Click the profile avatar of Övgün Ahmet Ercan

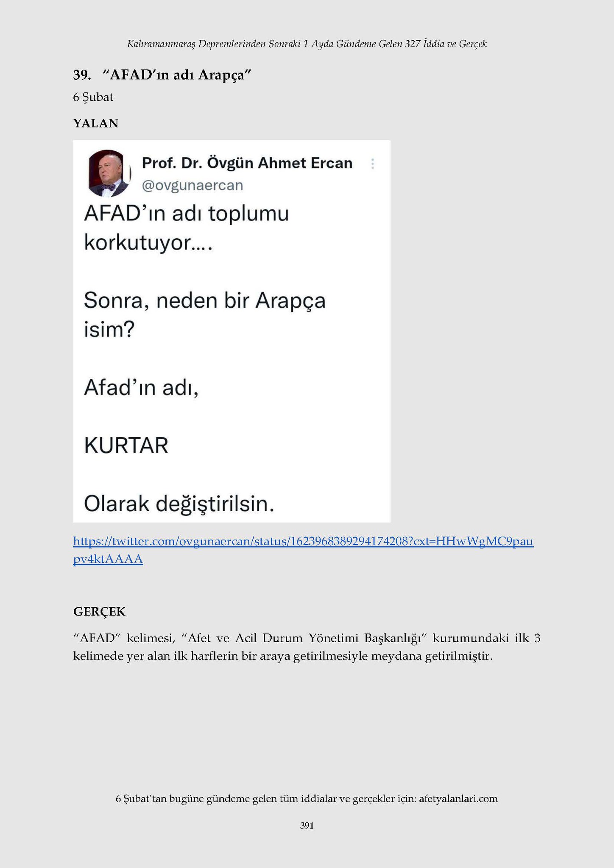109,173
